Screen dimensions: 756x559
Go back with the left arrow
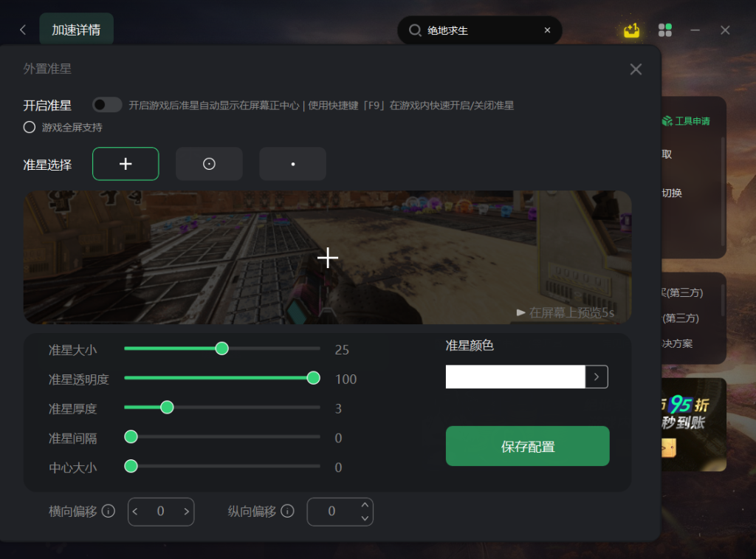[x=23, y=30]
